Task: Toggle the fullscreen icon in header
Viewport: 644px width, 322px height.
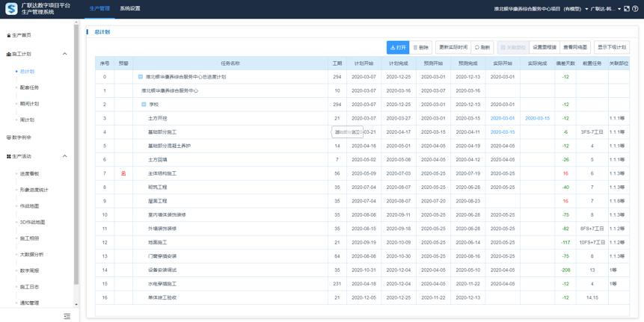Action: tap(627, 9)
